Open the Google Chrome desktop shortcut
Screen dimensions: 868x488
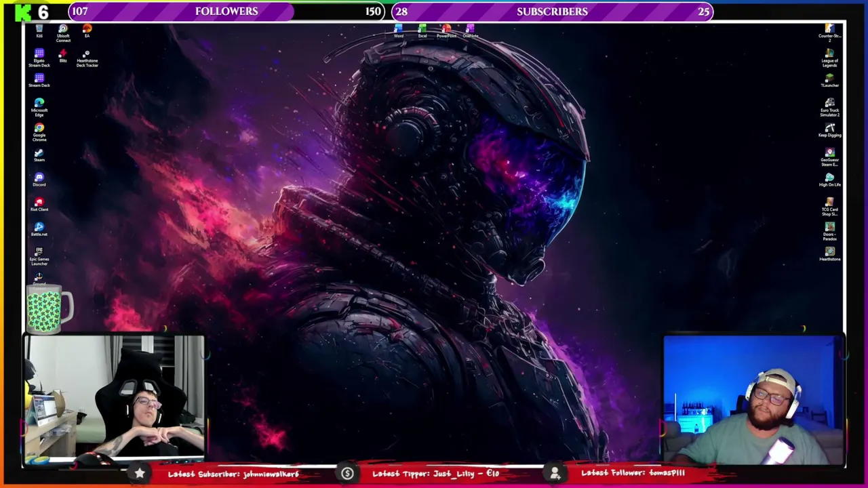[39, 132]
